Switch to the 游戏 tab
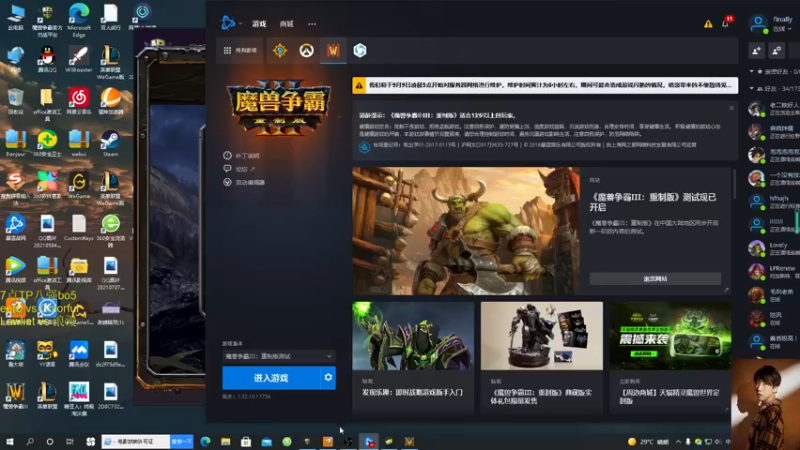The image size is (800, 450). click(259, 23)
